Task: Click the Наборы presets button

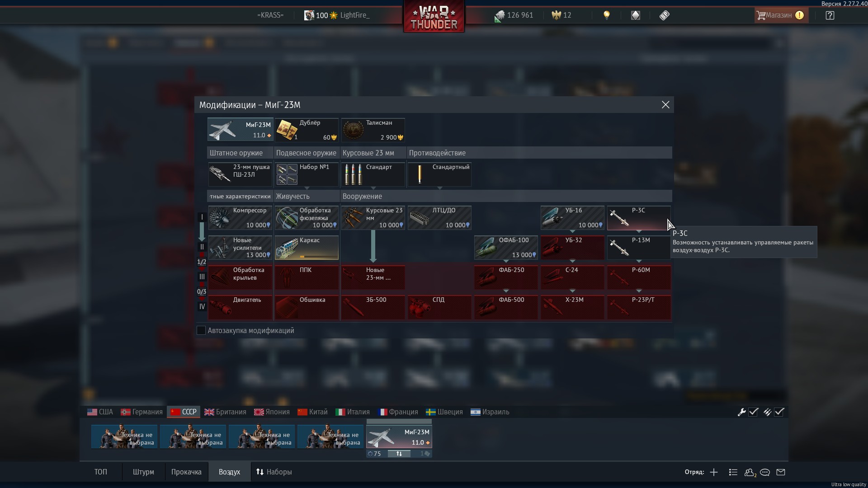Action: point(274,472)
